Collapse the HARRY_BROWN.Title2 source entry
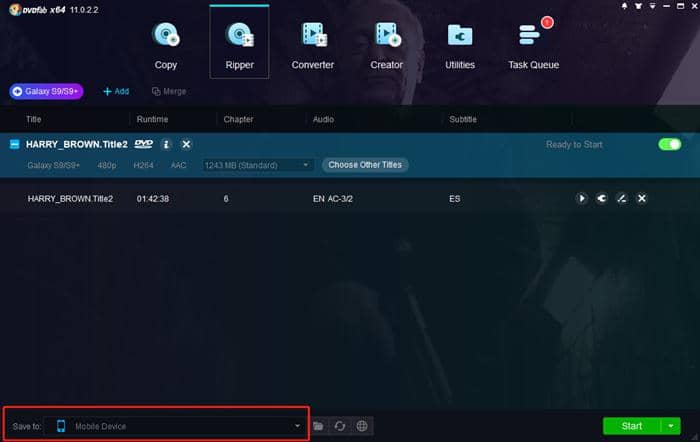 pos(15,144)
